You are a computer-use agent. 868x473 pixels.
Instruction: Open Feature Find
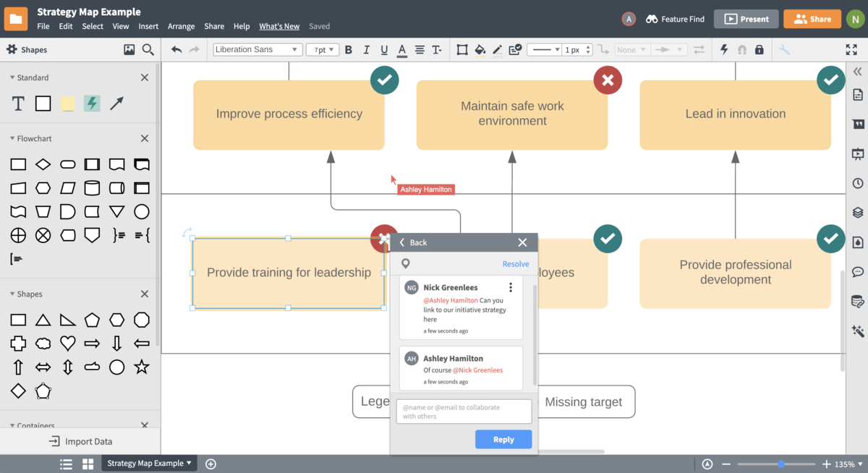coord(674,19)
